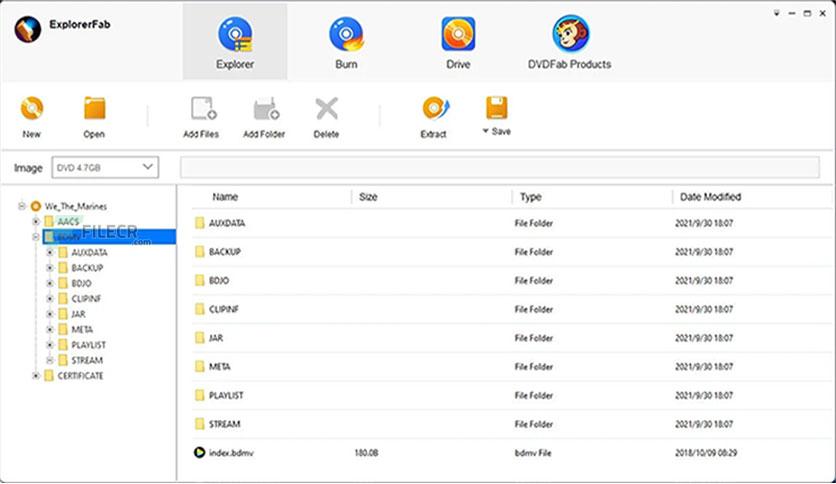Sort by Name column header
The width and height of the screenshot is (836, 484).
click(x=225, y=197)
